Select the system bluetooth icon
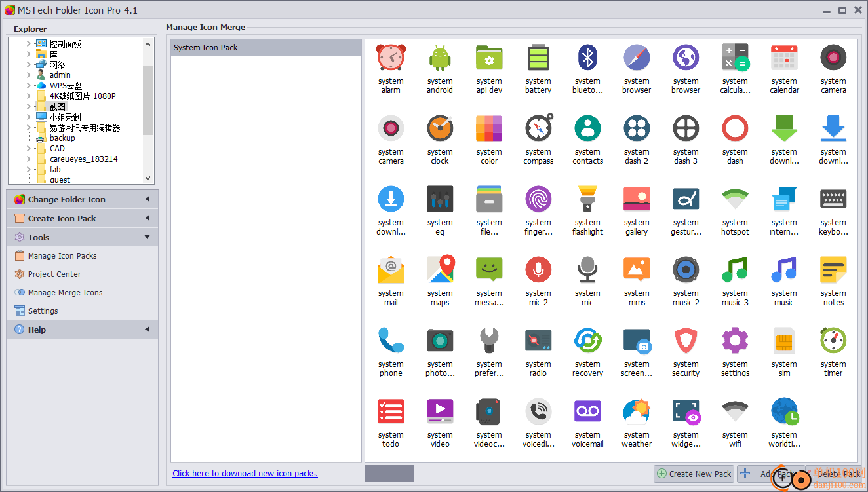Screen dimensions: 868x492 point(587,58)
